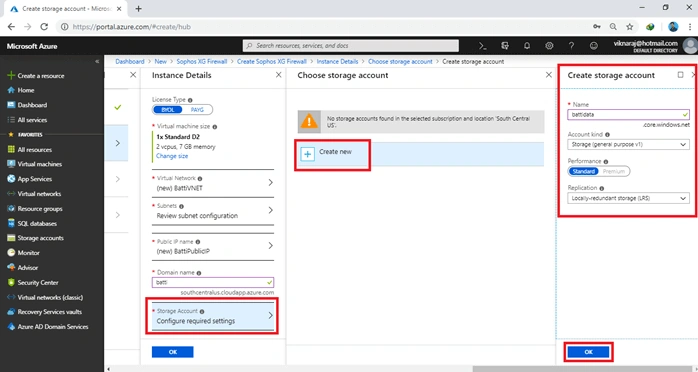698x372 pixels.
Task: Select the BYOL license type
Action: (x=168, y=109)
